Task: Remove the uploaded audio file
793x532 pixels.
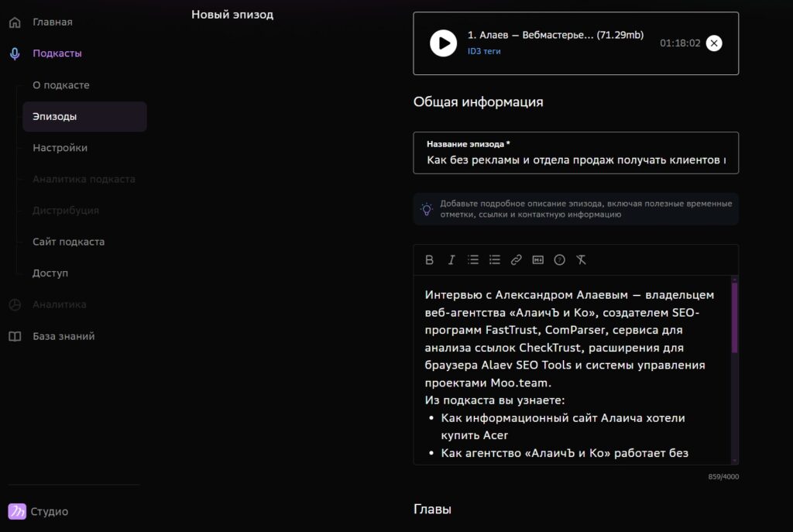Action: click(714, 43)
